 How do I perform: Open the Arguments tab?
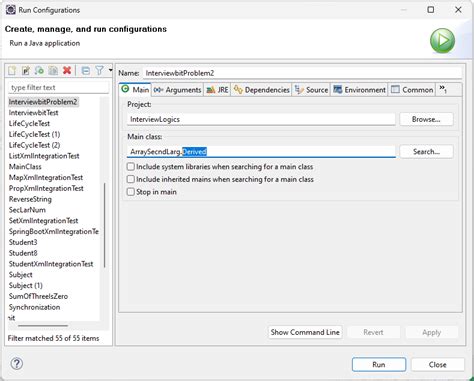[177, 90]
